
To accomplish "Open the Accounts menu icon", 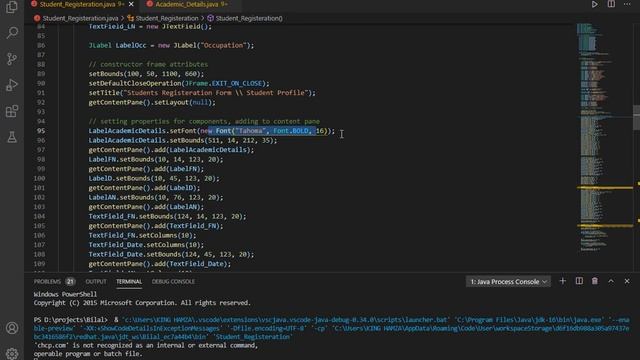I will [x=12, y=328].
